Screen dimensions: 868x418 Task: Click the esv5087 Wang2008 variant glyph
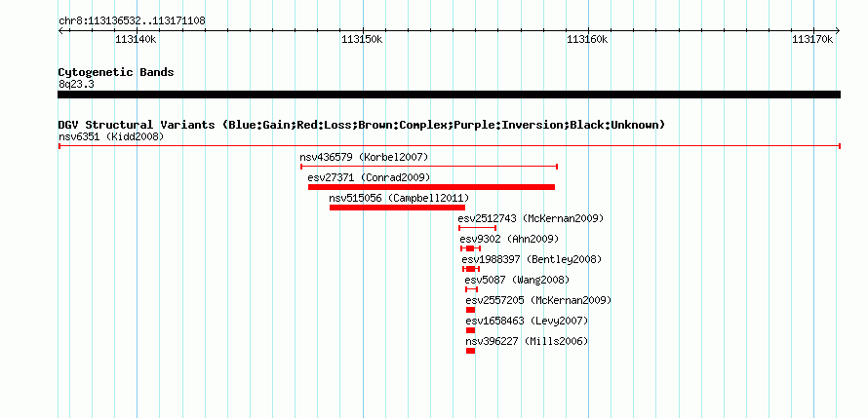coord(471,289)
